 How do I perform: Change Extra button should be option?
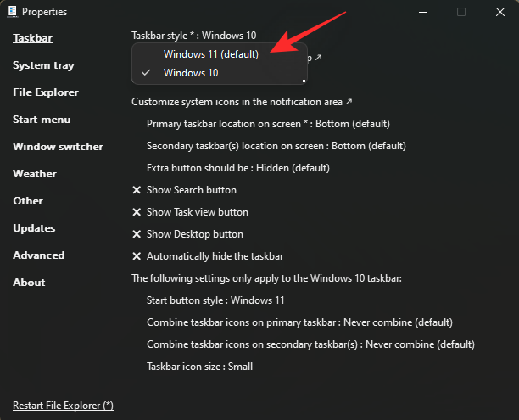238,168
